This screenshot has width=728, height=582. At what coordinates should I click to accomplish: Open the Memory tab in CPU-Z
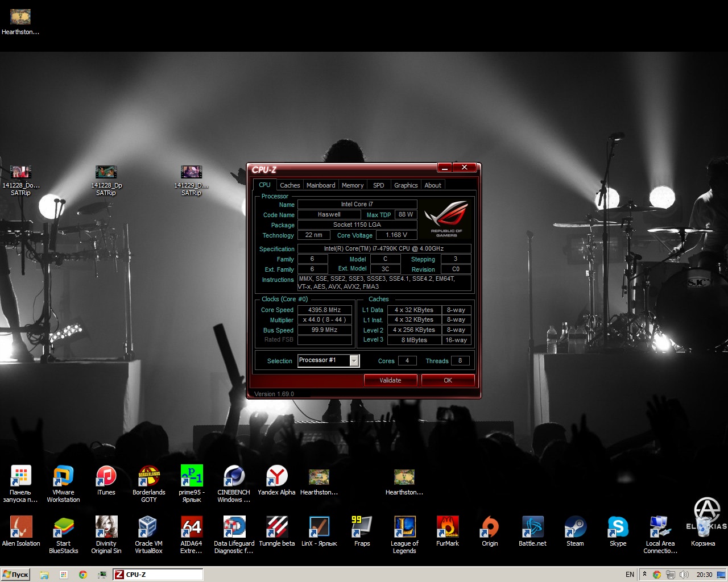point(353,185)
